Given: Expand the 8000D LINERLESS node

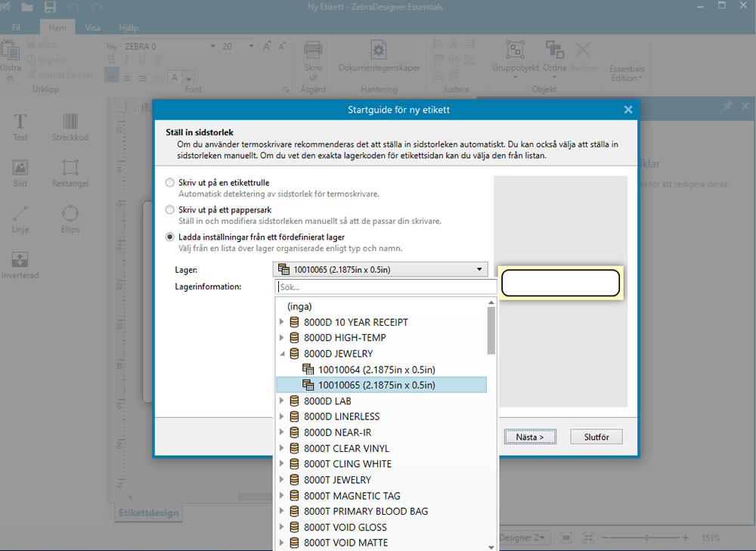Looking at the screenshot, I should point(281,416).
